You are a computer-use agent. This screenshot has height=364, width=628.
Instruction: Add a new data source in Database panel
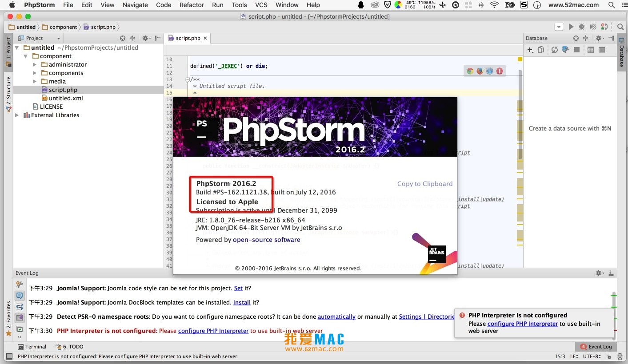(x=530, y=50)
